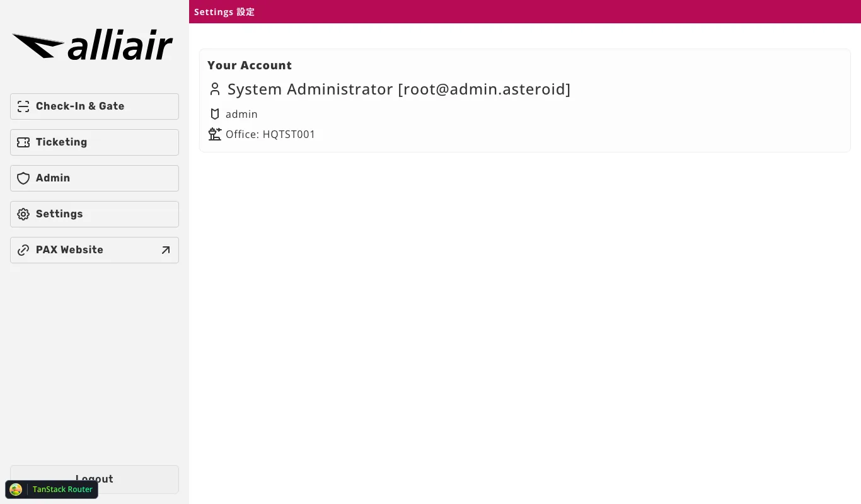861x504 pixels.
Task: Click the role badge icon beside admin
Action: click(215, 114)
